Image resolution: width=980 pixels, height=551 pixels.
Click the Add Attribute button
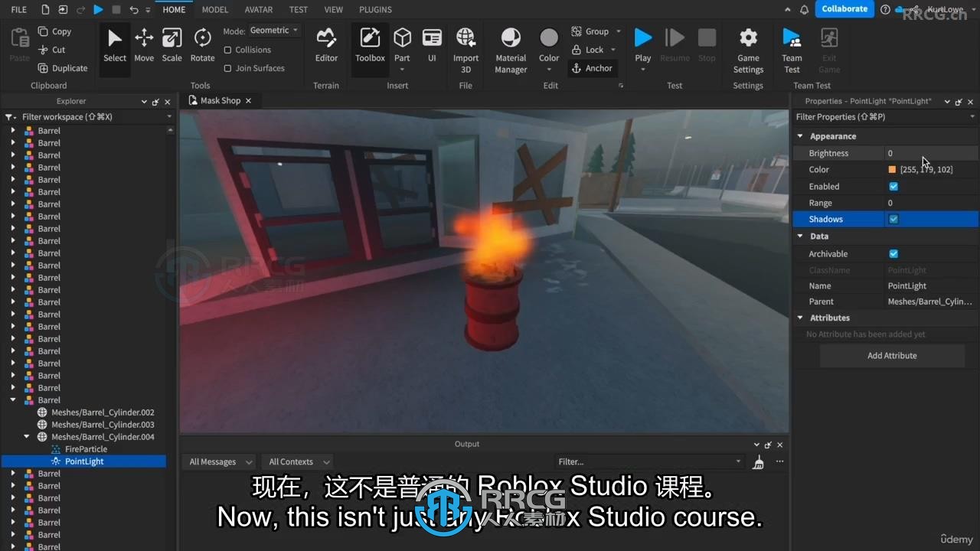pos(892,356)
